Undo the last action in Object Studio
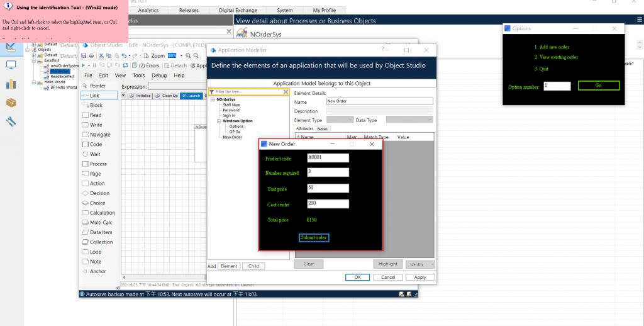Viewport: 644px width, 326px height. coord(124,55)
